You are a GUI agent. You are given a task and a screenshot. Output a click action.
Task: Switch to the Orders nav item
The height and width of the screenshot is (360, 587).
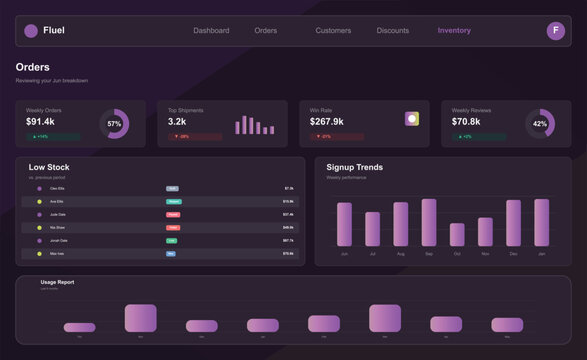266,31
